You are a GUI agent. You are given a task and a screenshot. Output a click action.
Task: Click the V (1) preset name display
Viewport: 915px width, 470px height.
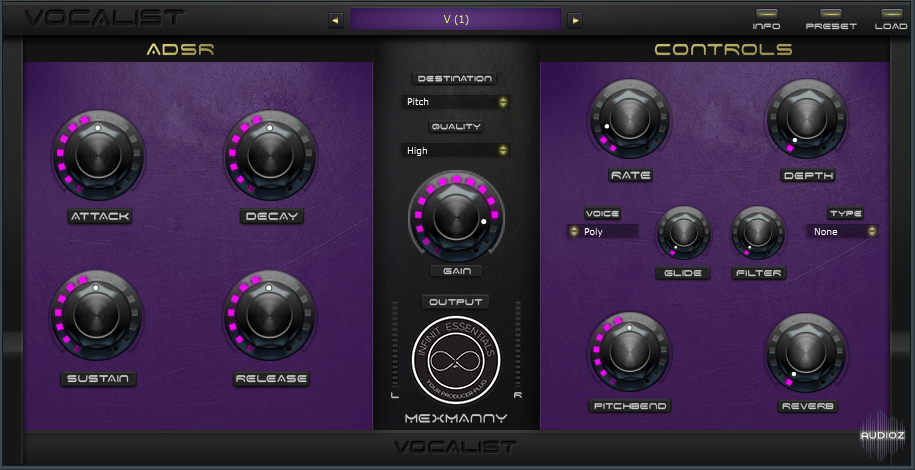tap(456, 19)
